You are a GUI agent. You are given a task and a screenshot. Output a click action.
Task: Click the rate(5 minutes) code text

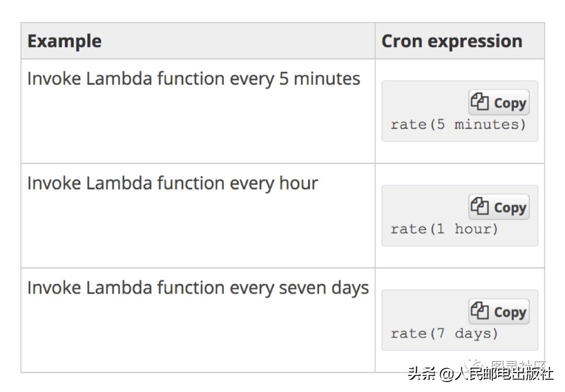click(x=458, y=125)
